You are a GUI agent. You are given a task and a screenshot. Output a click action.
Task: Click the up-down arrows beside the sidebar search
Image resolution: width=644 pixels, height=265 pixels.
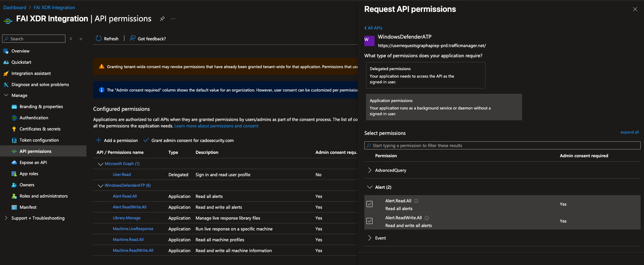tap(71, 39)
